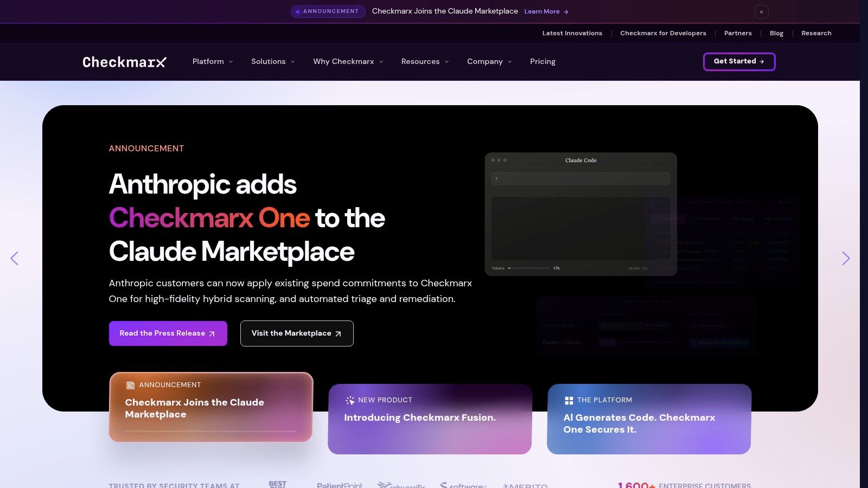
Task: Click the Claude Code prompt input field
Action: coord(580,178)
